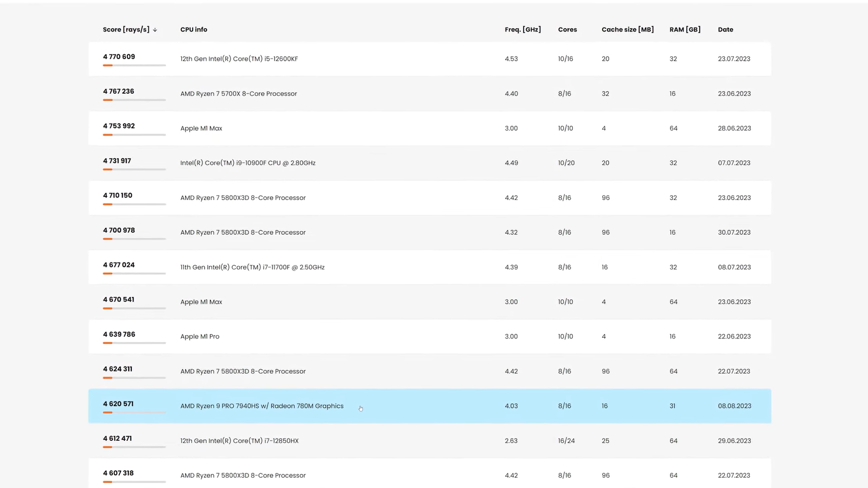Click the sort arrow beside Score header

pyautogui.click(x=155, y=30)
